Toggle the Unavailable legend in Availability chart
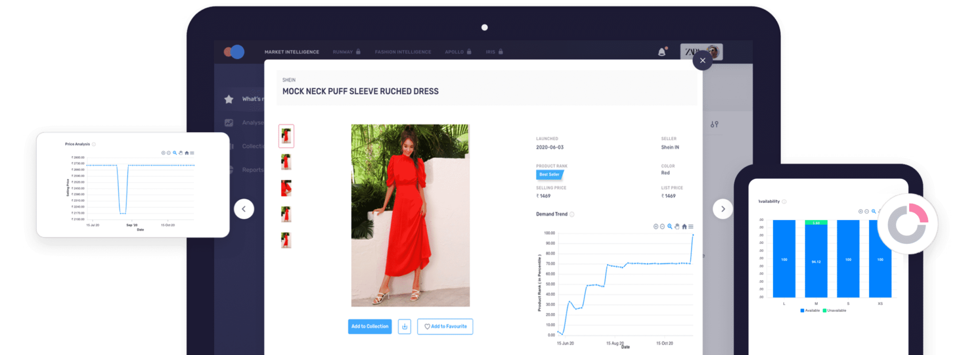The height and width of the screenshot is (355, 980). coord(834,310)
